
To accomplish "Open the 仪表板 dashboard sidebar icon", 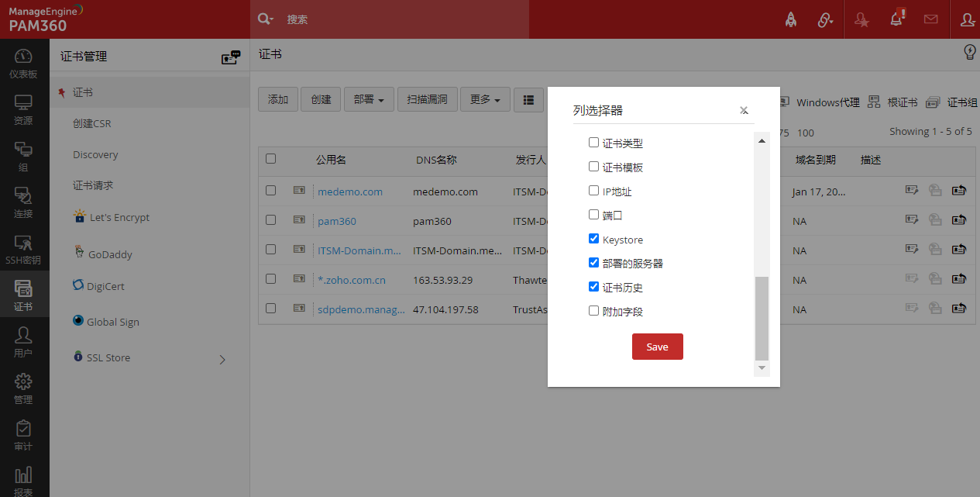I will (x=23, y=64).
